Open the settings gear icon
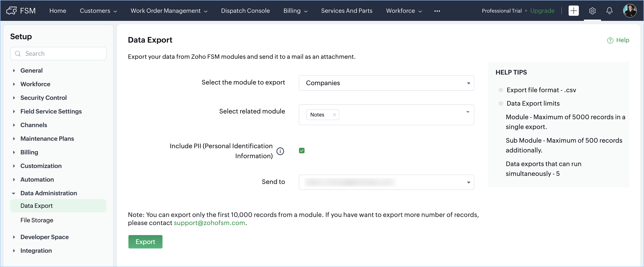644x267 pixels. point(592,11)
